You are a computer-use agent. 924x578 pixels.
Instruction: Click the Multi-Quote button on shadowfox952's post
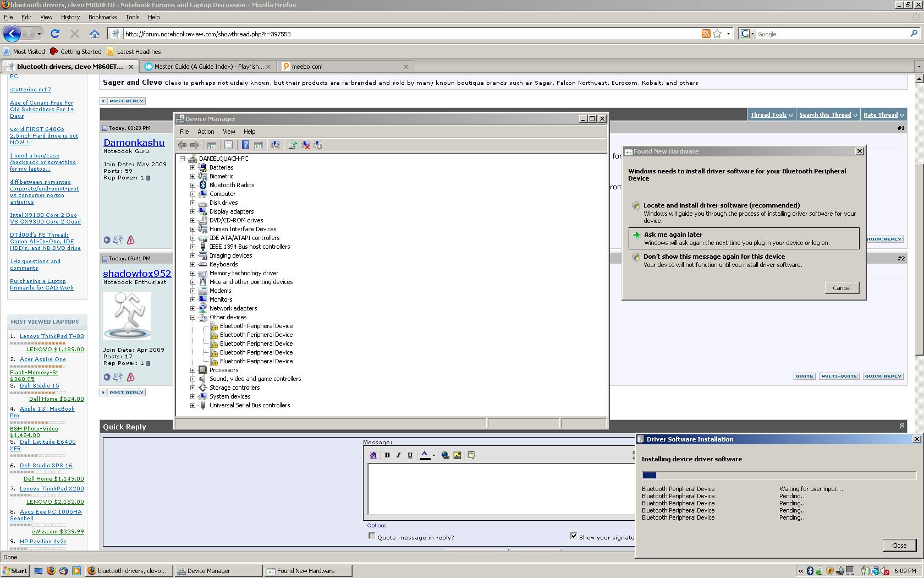[839, 377]
